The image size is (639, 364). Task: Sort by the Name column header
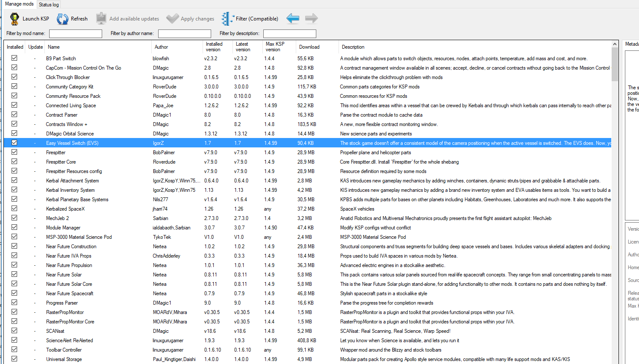pyautogui.click(x=98, y=47)
